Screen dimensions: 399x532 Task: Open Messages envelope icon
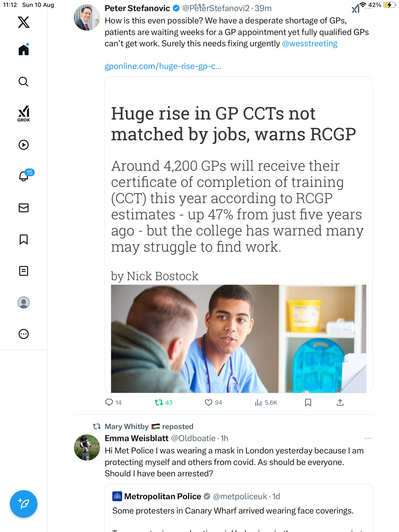tap(24, 208)
